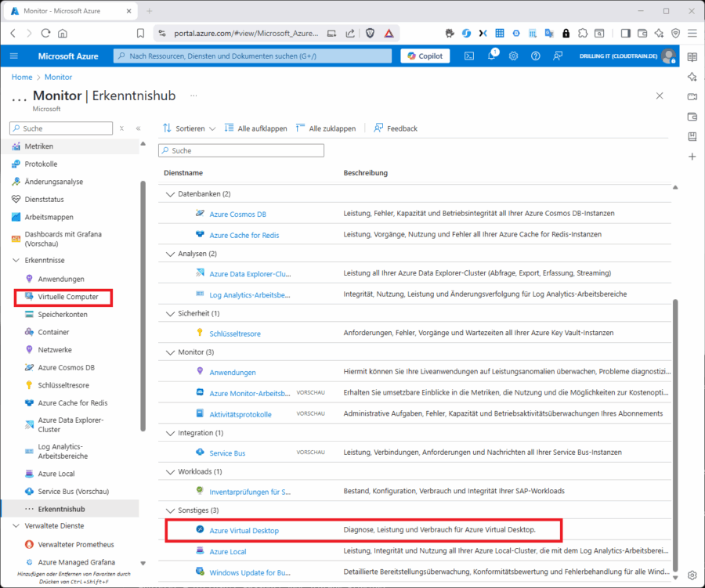Collapse the Analysen (2) group
Image resolution: width=705 pixels, height=588 pixels.
click(170, 254)
